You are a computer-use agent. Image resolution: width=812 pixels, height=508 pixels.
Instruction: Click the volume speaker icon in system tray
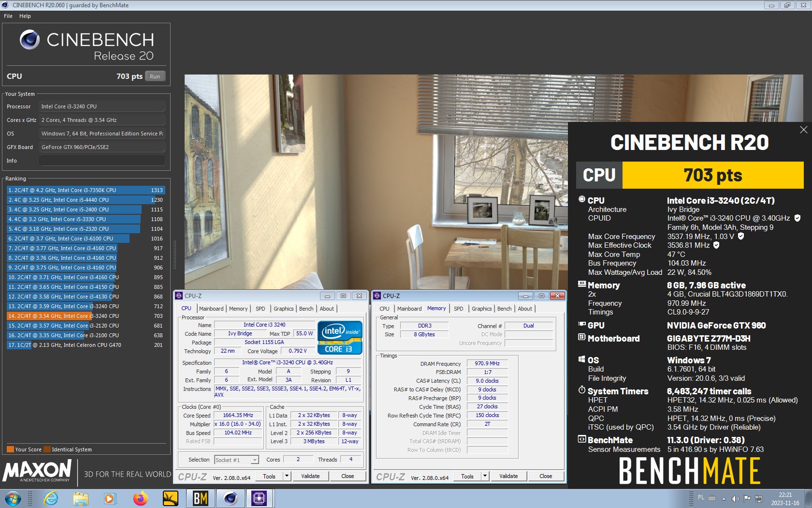coord(735,498)
